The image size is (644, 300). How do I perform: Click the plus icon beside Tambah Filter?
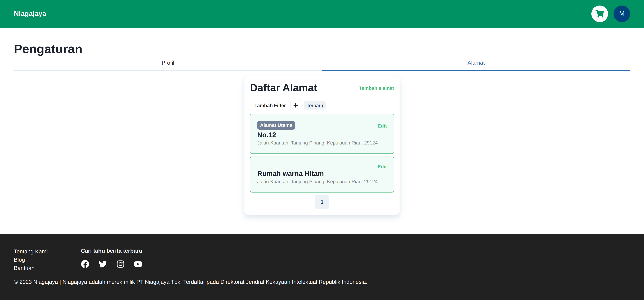(296, 106)
